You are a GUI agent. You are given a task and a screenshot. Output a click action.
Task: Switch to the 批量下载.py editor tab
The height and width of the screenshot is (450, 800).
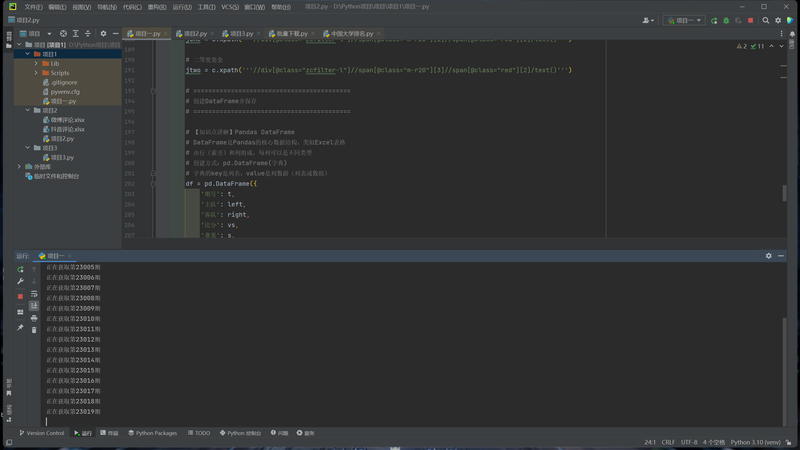(x=291, y=33)
